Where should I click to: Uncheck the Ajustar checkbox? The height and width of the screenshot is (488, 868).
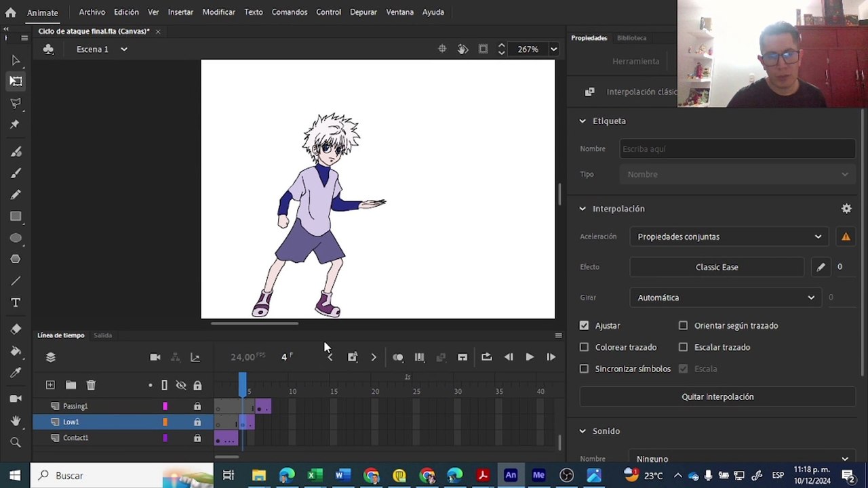pyautogui.click(x=584, y=325)
